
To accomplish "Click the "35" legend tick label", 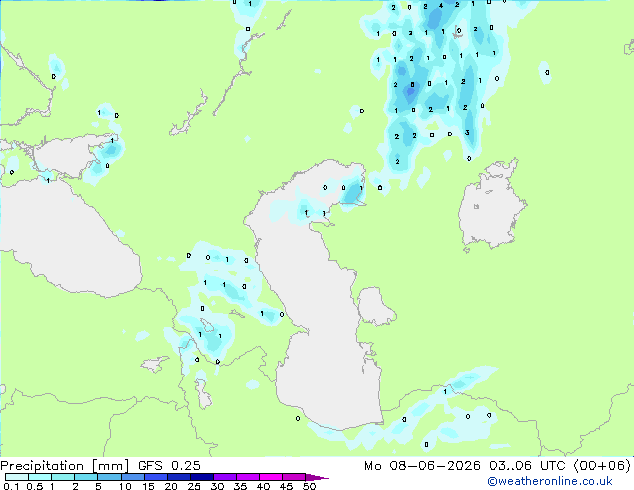I will pyautogui.click(x=240, y=486).
